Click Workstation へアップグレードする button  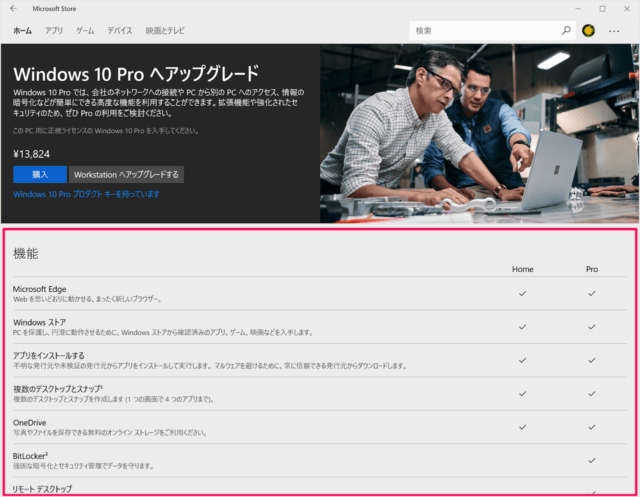coord(127,174)
